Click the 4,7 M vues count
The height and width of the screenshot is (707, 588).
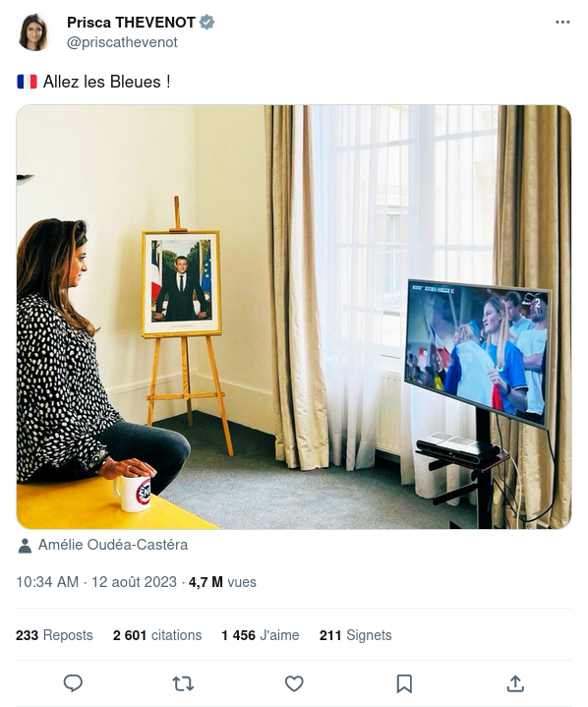point(222,582)
